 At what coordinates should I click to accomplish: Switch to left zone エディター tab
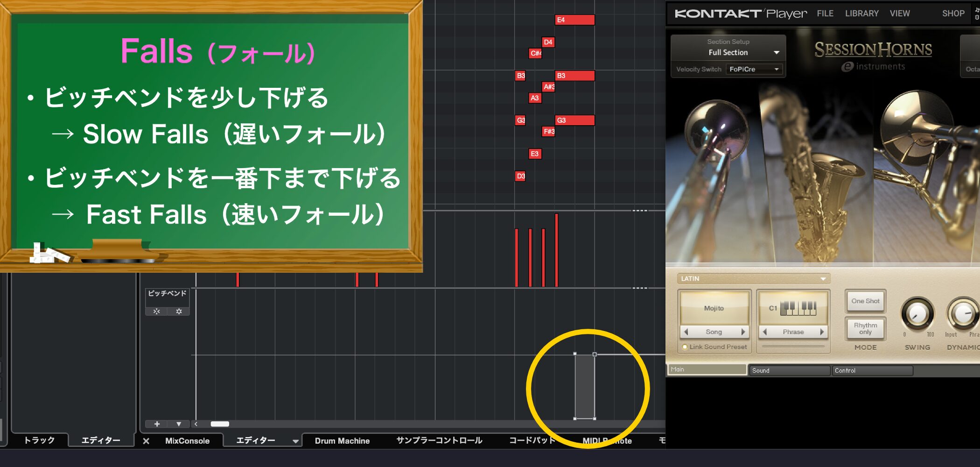101,440
